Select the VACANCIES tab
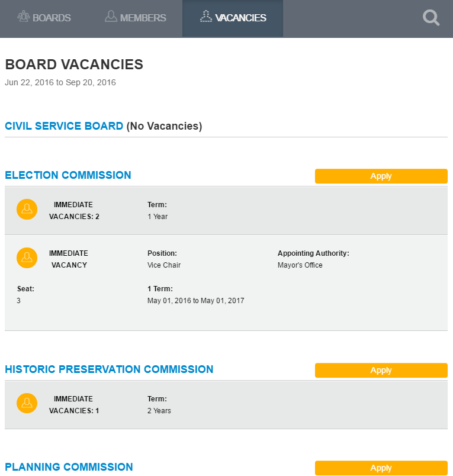The width and height of the screenshot is (453, 476). point(233,17)
